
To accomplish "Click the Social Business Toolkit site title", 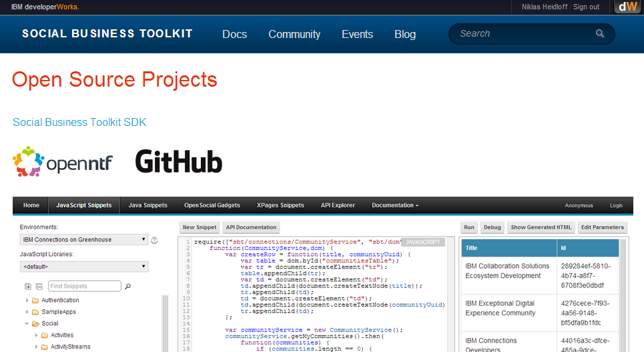I will 107,33.
